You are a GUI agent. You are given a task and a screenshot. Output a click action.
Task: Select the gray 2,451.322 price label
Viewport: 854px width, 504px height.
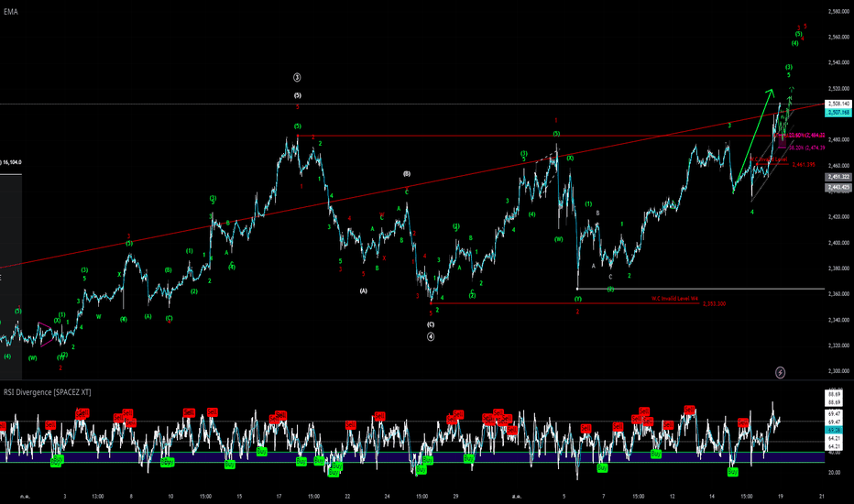[838, 177]
